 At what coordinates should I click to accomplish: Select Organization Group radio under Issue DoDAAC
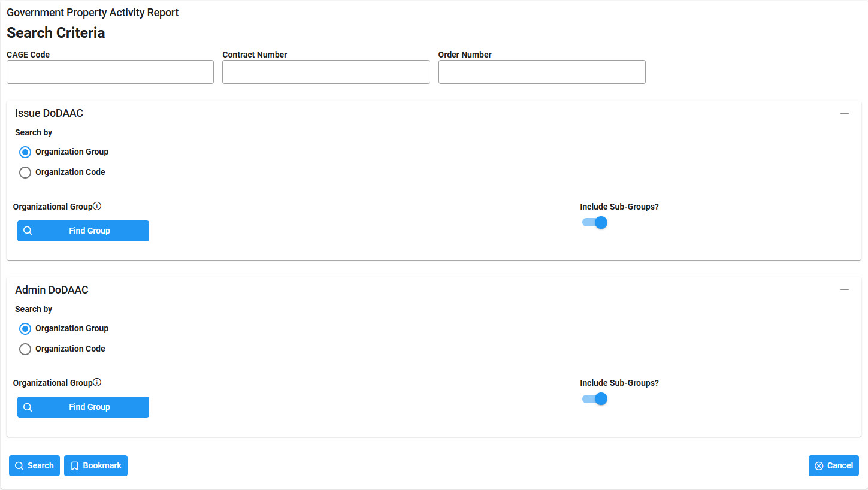(25, 152)
